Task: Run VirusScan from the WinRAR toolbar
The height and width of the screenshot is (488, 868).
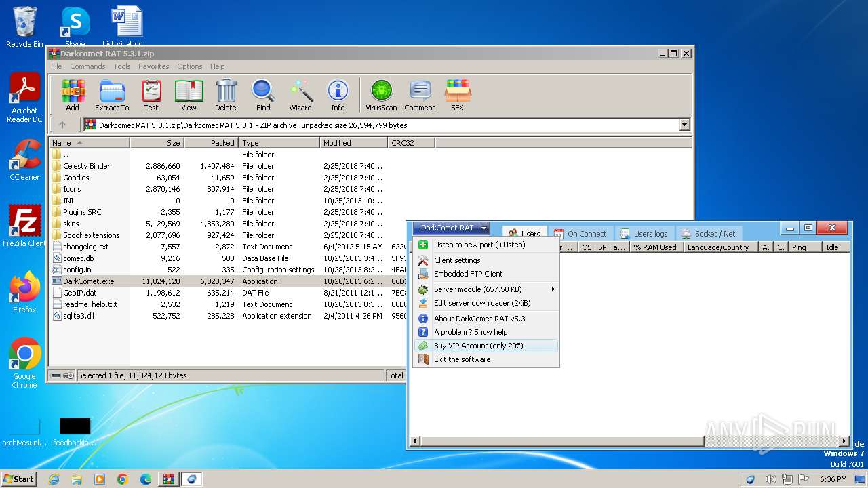Action: [x=381, y=95]
